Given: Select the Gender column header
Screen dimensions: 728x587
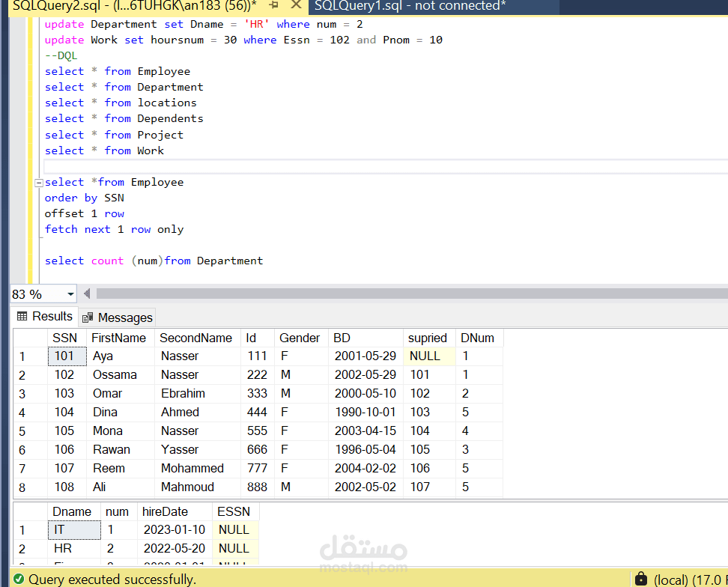Looking at the screenshot, I should tap(301, 338).
